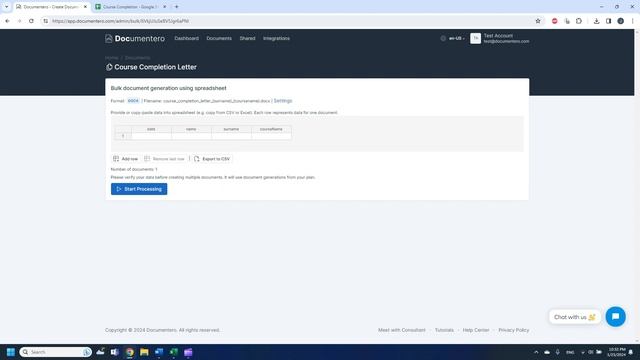
Task: Click the date cell in row 1
Action: [x=151, y=136]
